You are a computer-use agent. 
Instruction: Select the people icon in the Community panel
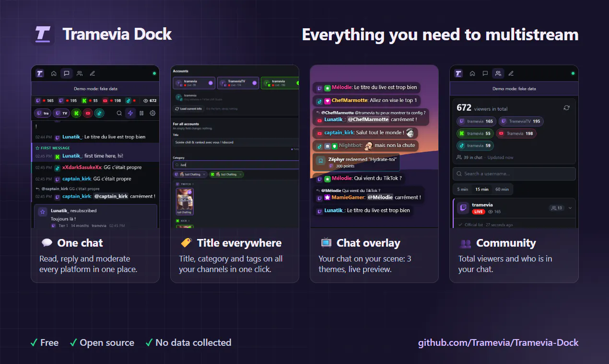coord(498,73)
